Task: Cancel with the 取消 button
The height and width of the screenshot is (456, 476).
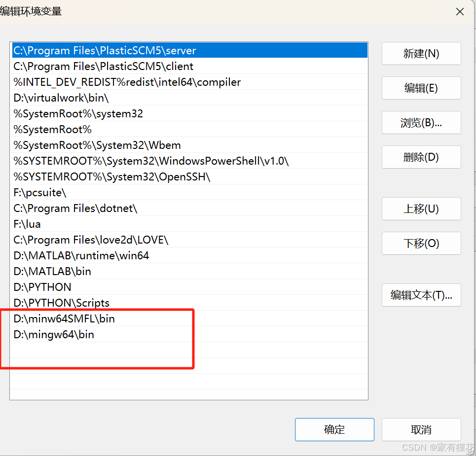Action: point(421,429)
